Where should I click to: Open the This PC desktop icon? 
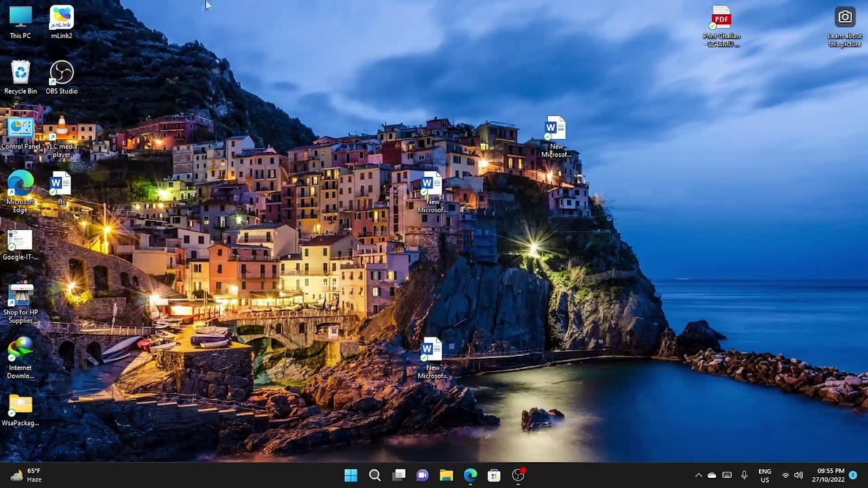(20, 22)
